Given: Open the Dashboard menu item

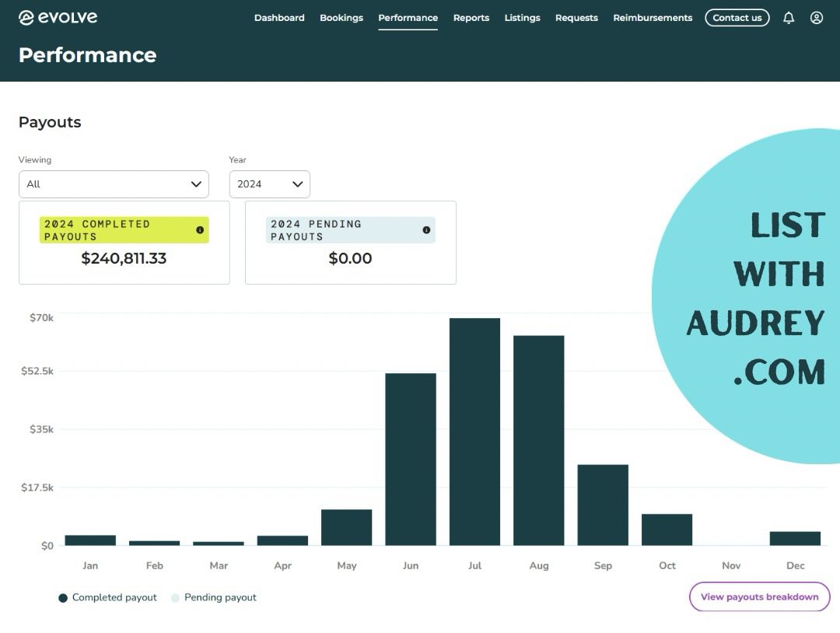Looking at the screenshot, I should click(279, 18).
